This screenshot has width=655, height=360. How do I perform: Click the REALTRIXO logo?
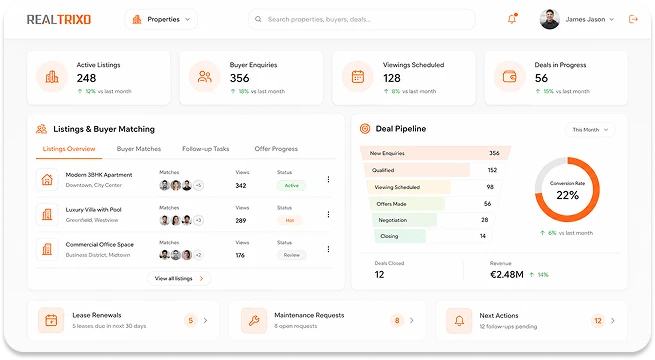(59, 20)
